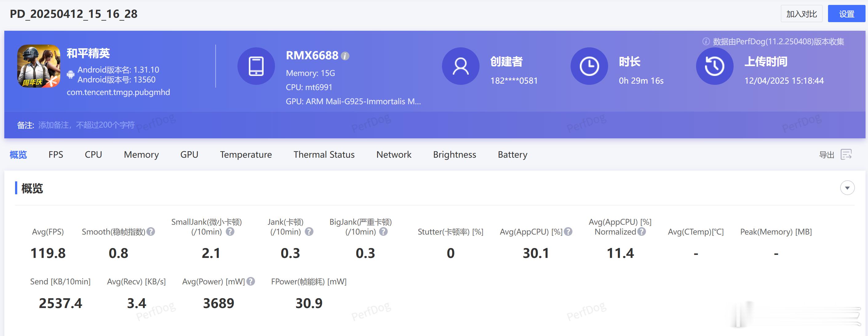Go to the Thermal Status tab

[x=324, y=155]
